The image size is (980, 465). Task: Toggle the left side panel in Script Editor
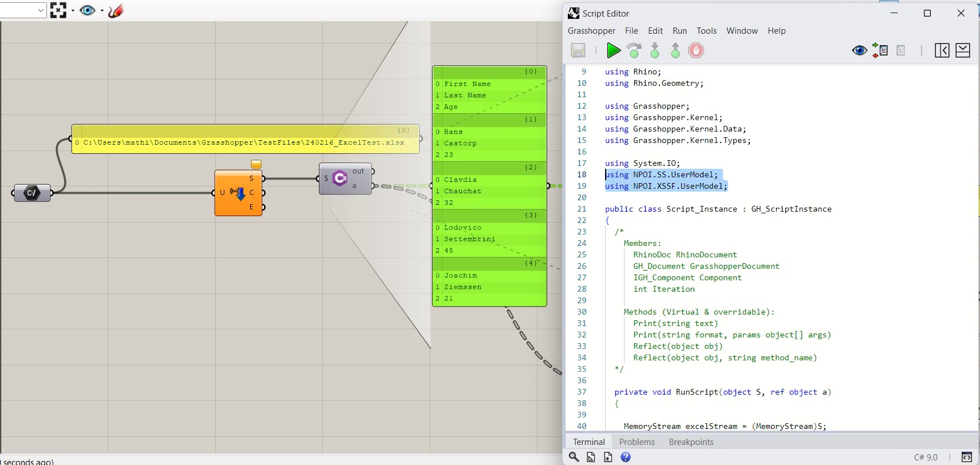[x=942, y=51]
